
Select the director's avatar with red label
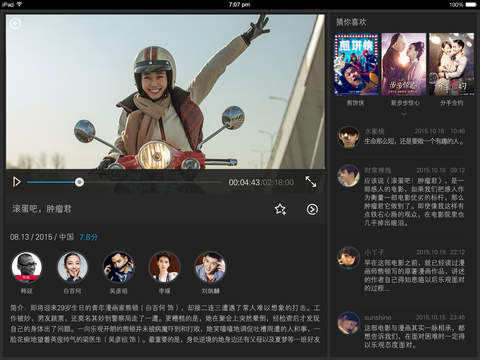(x=27, y=267)
